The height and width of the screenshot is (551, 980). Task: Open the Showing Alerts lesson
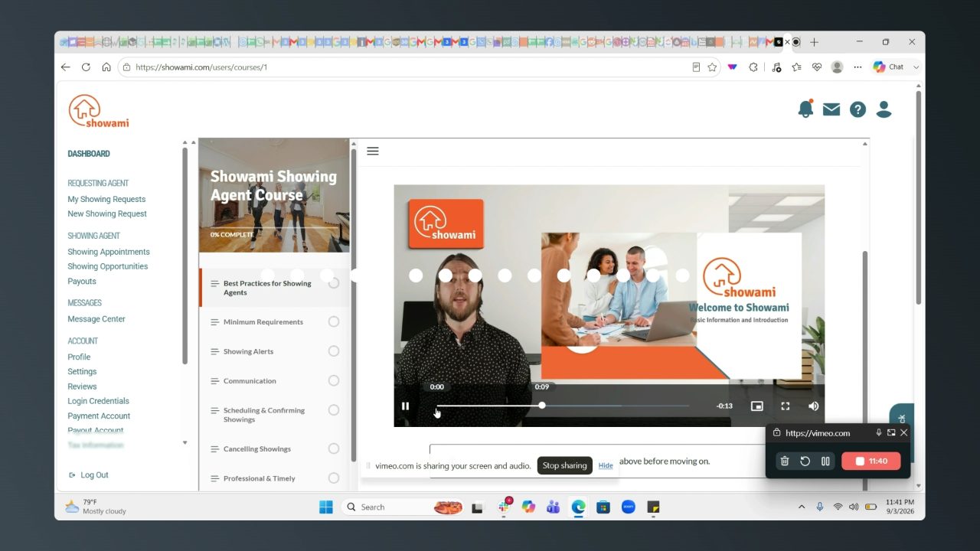[x=248, y=351]
